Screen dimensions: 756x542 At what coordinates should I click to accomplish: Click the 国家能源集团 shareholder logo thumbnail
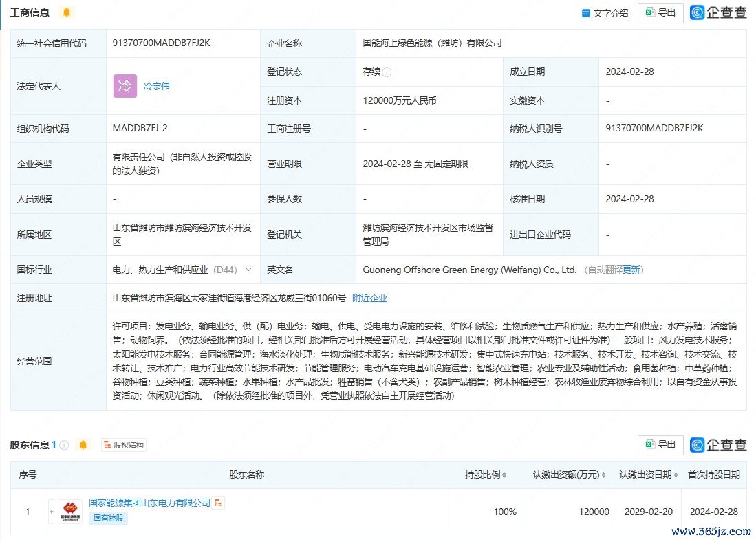(x=70, y=512)
